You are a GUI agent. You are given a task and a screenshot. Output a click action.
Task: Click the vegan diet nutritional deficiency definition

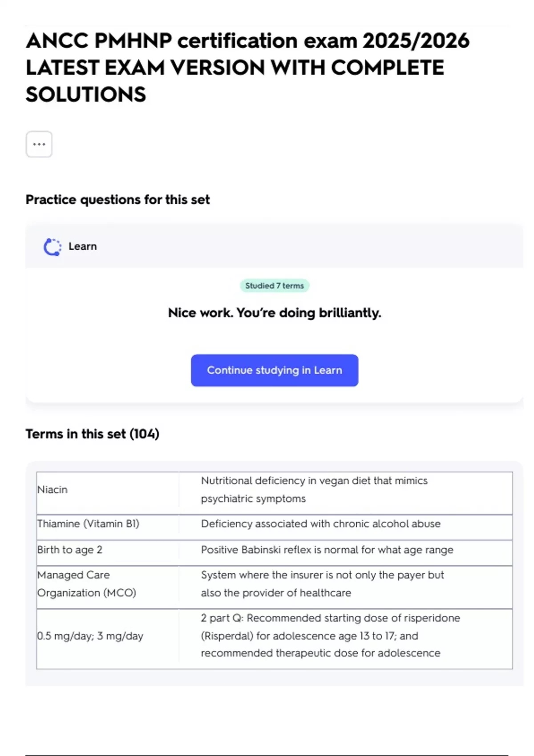pos(314,490)
